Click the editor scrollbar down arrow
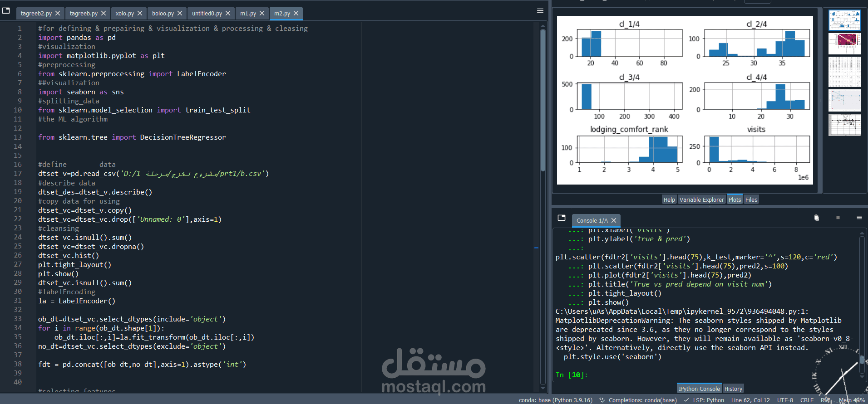 [542, 389]
